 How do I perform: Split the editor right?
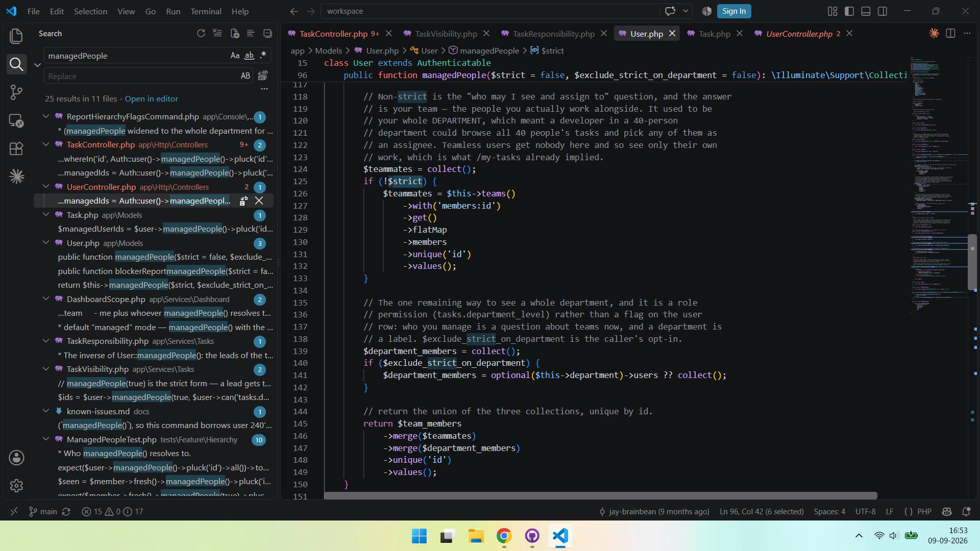[950, 33]
